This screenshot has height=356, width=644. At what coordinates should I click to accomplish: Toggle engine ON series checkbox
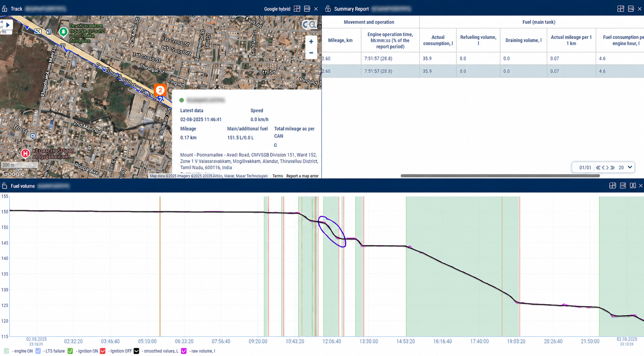[6, 351]
